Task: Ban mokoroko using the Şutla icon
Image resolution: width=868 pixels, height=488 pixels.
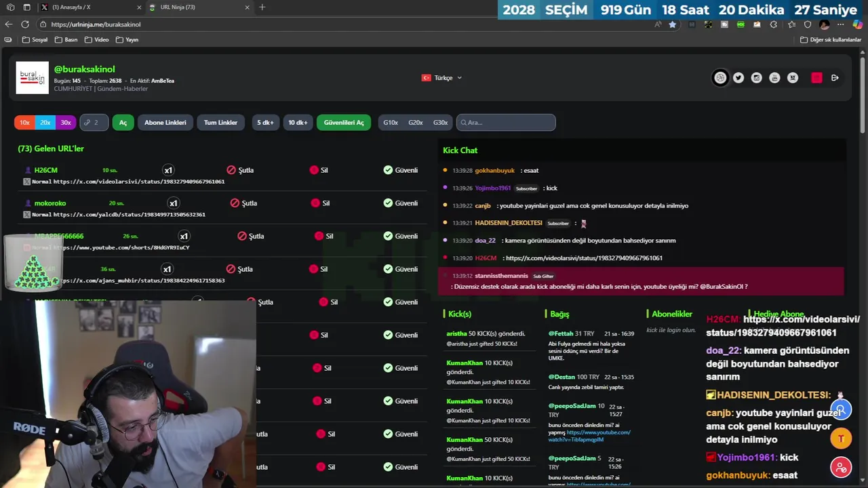Action: pyautogui.click(x=243, y=203)
